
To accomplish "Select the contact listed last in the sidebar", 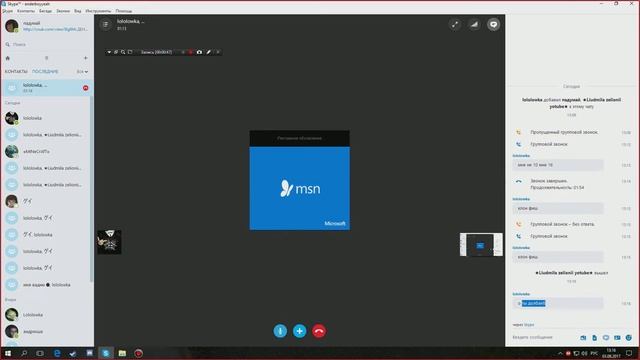I will point(47,331).
